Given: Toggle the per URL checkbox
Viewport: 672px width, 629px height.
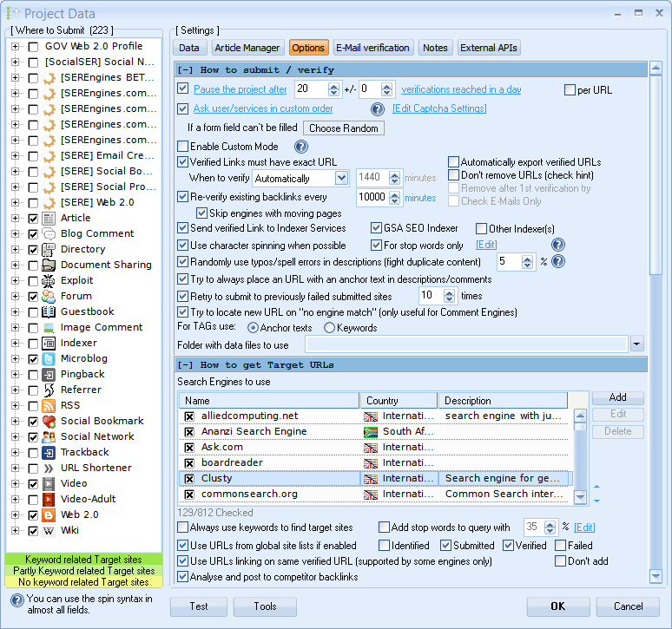Looking at the screenshot, I should tap(570, 90).
